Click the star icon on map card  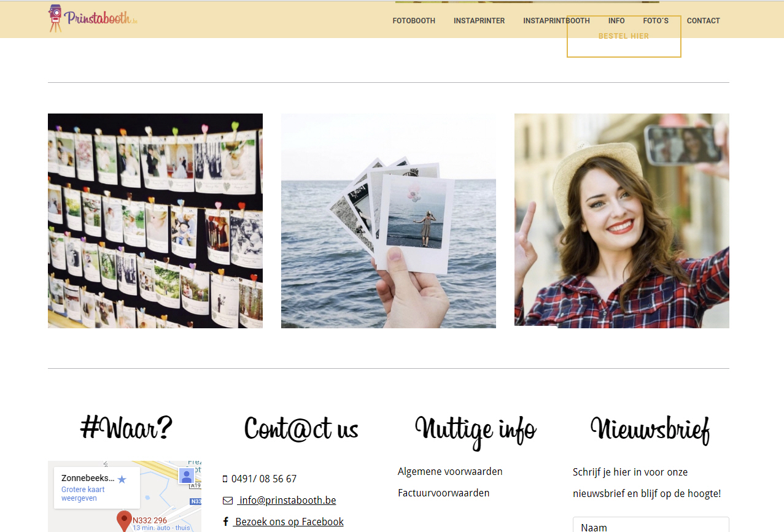click(x=122, y=479)
